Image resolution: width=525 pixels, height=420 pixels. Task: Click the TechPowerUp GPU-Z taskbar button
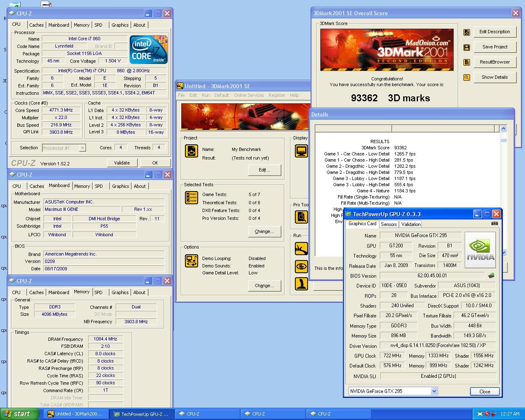click(x=142, y=414)
